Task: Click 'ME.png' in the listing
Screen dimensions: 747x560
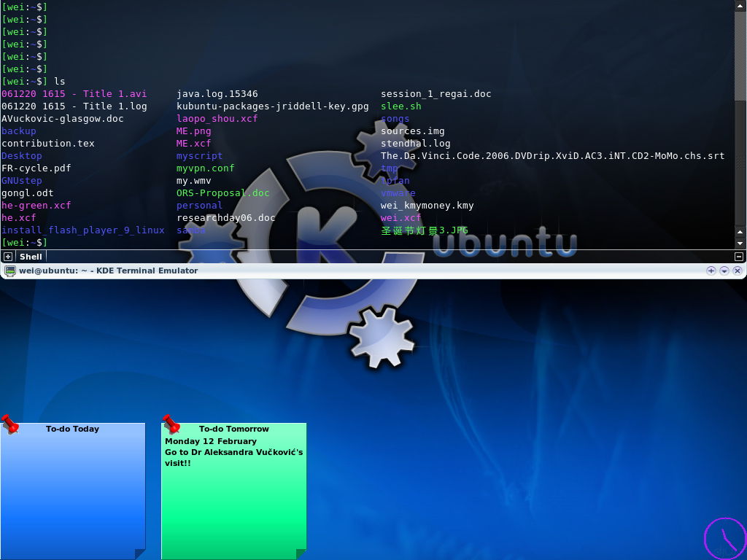Action: (194, 131)
